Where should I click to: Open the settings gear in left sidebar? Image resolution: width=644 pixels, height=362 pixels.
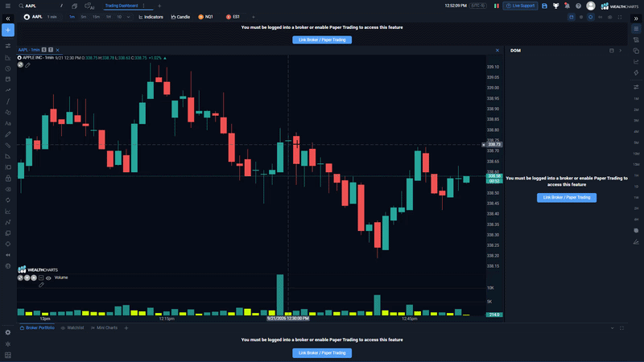point(8,332)
